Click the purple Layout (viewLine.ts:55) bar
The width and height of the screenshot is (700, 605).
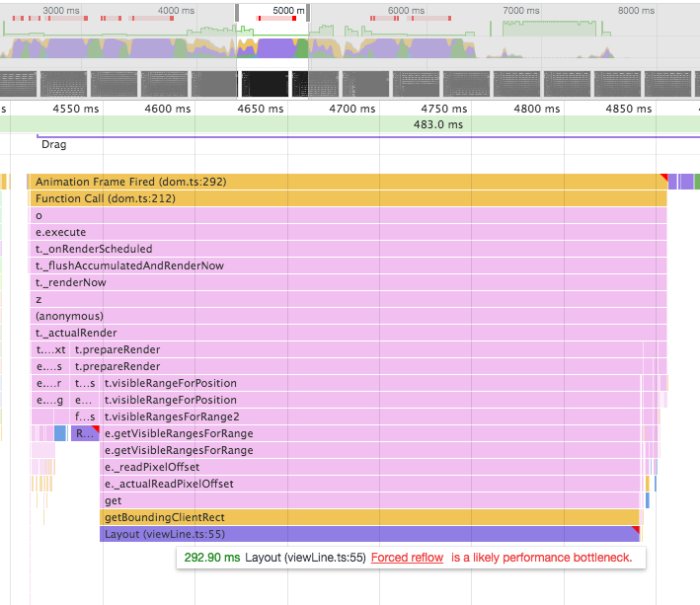click(369, 534)
